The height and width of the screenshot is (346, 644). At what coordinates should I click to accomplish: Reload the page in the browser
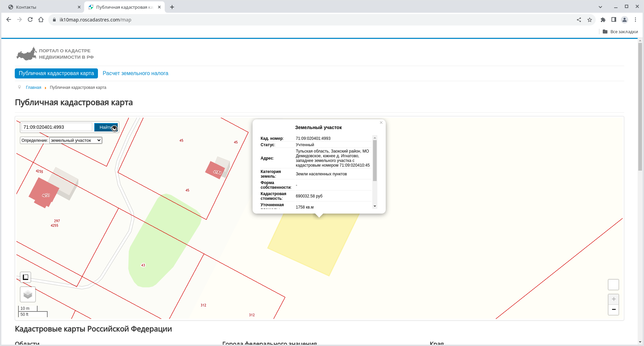pyautogui.click(x=30, y=20)
